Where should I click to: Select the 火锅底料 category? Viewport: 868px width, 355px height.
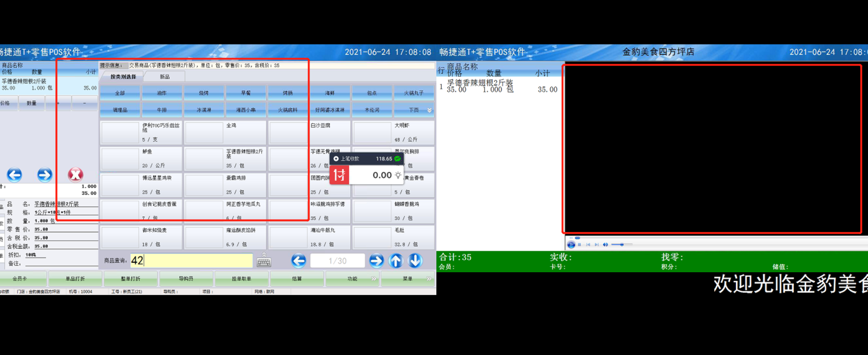287,110
